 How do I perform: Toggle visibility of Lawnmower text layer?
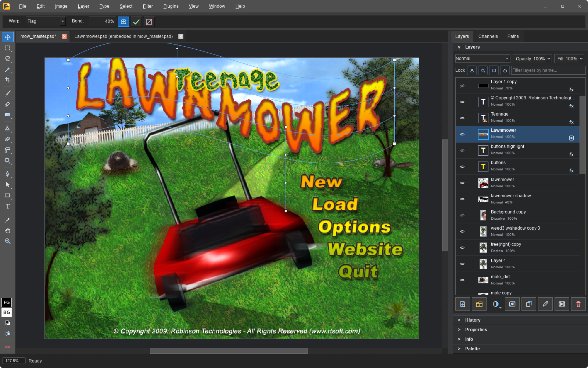pos(462,134)
